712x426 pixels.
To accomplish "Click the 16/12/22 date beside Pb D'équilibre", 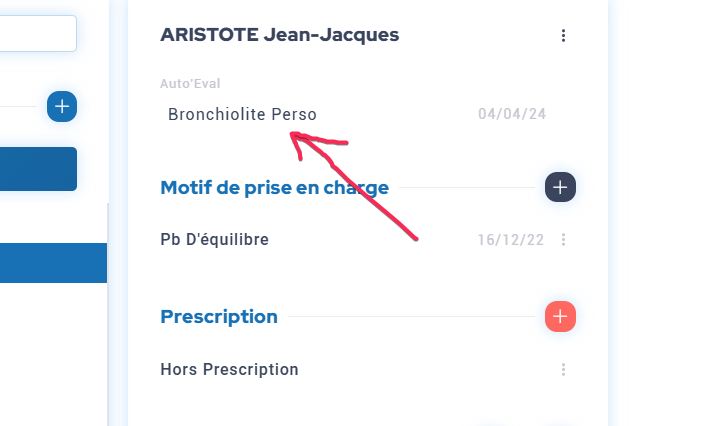I will 511,240.
